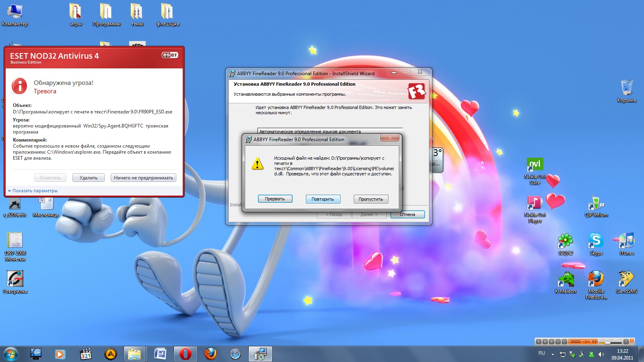Open the green QIP tray icon
Viewport: 644px width, 362px height.
point(591,354)
